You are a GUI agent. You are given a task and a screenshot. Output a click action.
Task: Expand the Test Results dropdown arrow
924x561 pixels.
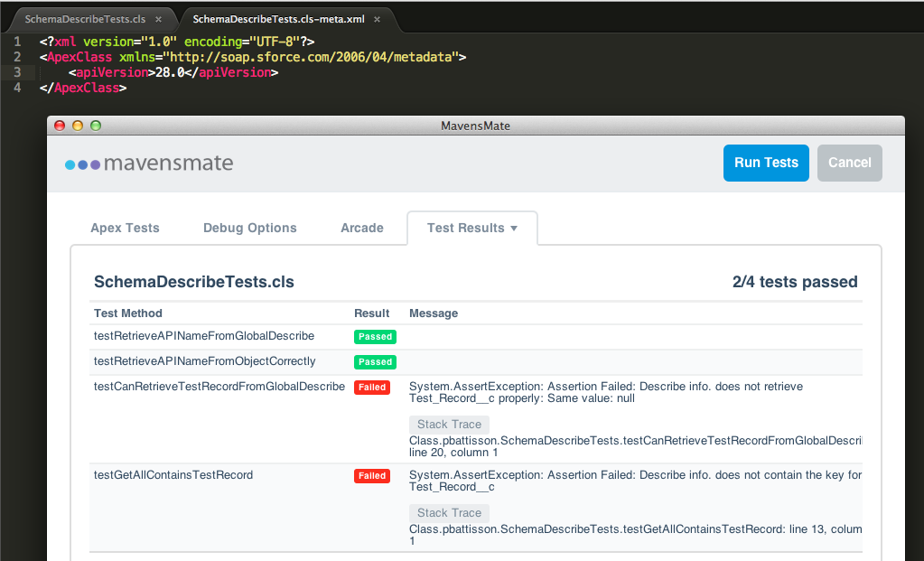[x=514, y=229]
